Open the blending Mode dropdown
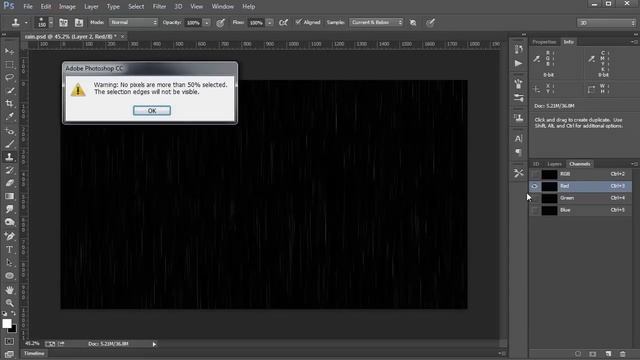This screenshot has height=360, width=640. coord(133,22)
